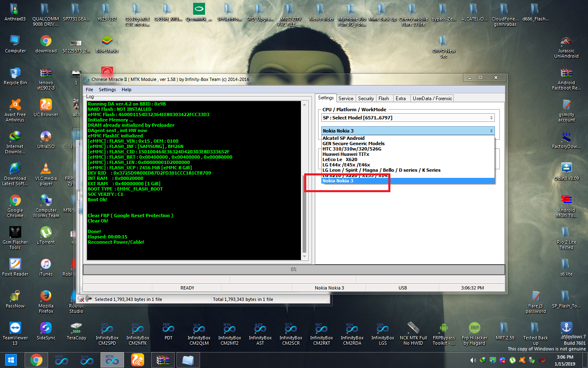
Task: Open Google Chrome from the taskbar
Action: click(x=36, y=360)
